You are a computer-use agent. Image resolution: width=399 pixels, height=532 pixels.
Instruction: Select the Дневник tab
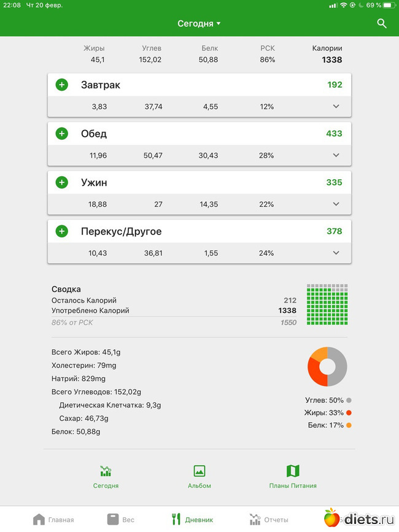pos(193,519)
